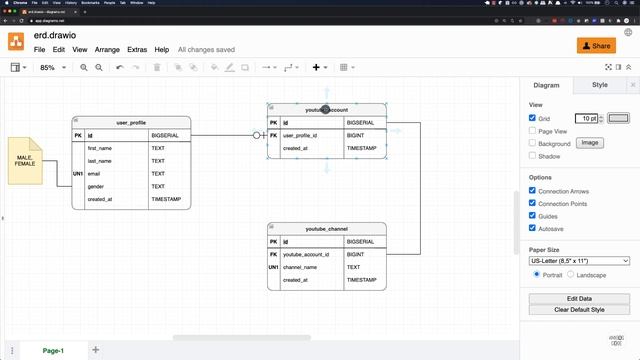Click the collapse icon on user_profile table

[x=76, y=120]
